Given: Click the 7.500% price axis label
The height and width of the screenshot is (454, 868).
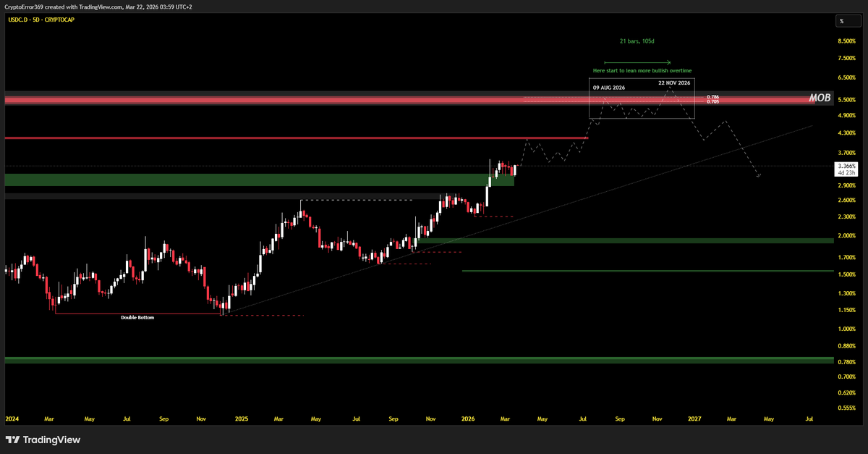Looking at the screenshot, I should 846,58.
